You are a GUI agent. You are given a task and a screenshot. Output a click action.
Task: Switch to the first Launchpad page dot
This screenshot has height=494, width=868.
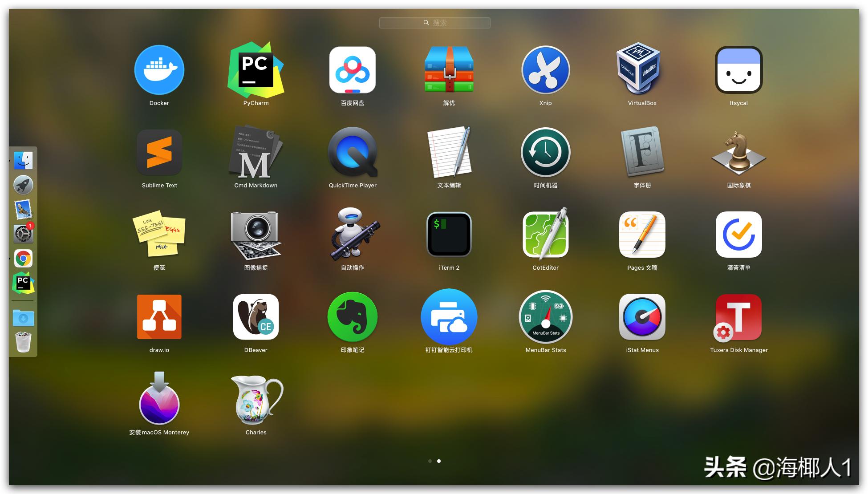(430, 461)
